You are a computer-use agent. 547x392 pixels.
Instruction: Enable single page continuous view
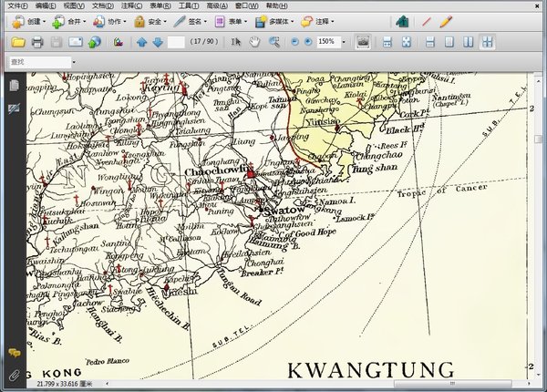point(429,42)
